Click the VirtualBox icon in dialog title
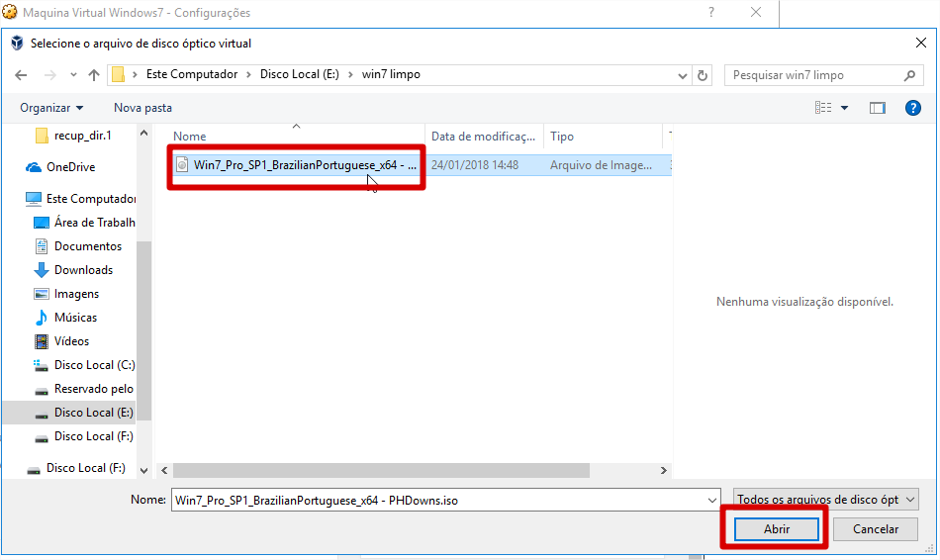 pyautogui.click(x=17, y=43)
